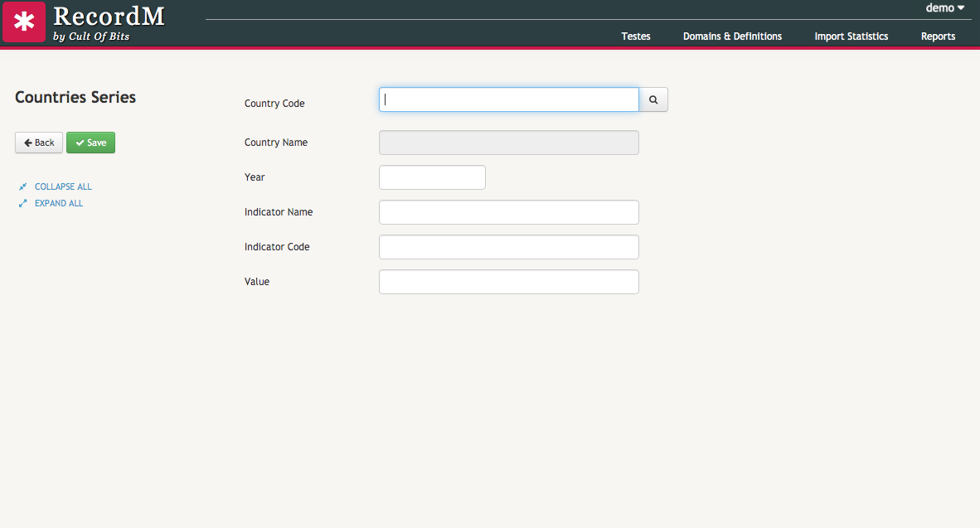Click the collapse arrows icon beside COLLAPSE ALL

(x=23, y=186)
